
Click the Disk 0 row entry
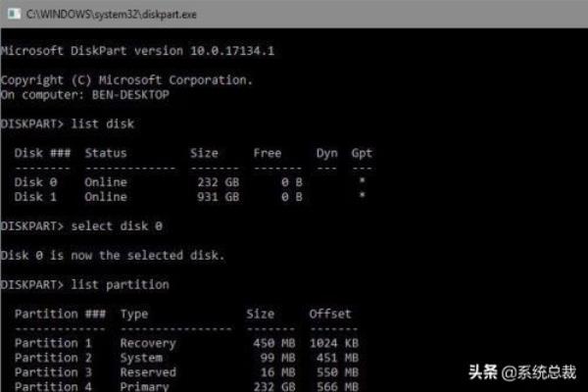click(x=195, y=182)
